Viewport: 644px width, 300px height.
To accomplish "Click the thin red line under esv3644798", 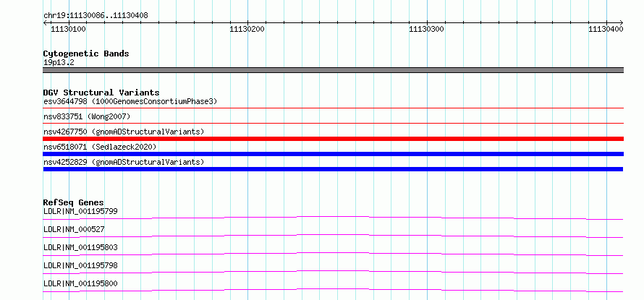I will 333,108.
